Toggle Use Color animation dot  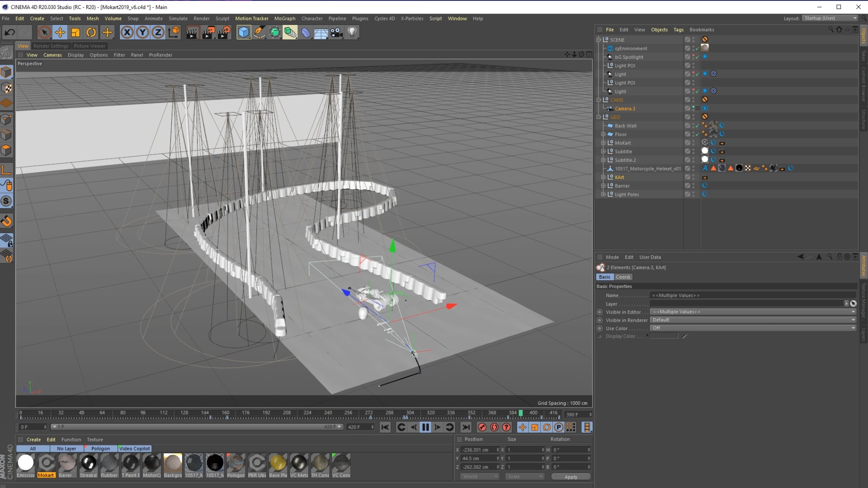(x=600, y=328)
